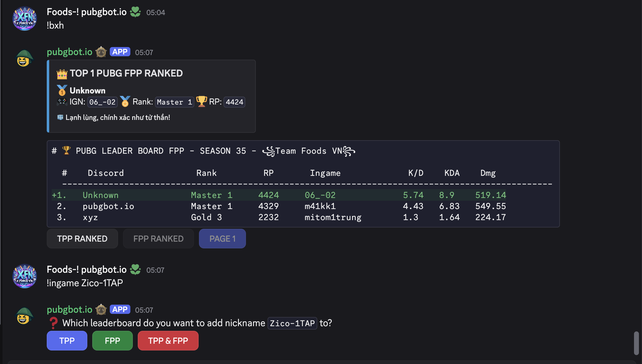Click 549.55 damage value
Viewport: 642px width, 364px height.
pyautogui.click(x=491, y=206)
